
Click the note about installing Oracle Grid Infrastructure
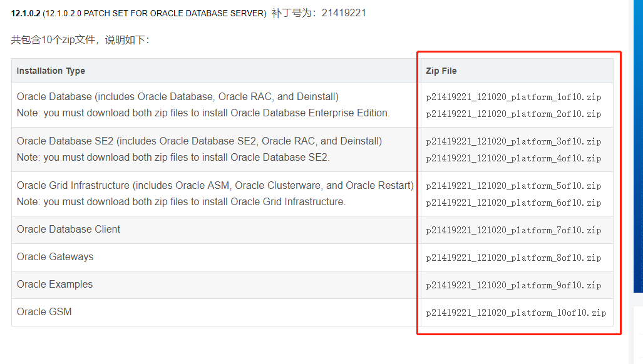click(181, 202)
